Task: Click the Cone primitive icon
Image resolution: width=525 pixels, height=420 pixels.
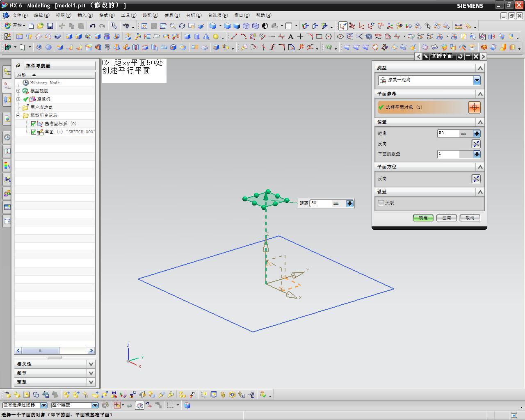Action: [206, 37]
